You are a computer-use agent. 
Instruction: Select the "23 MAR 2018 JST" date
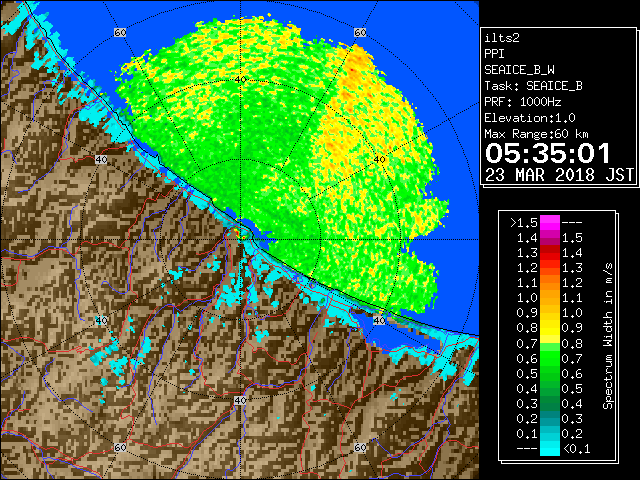[559, 175]
